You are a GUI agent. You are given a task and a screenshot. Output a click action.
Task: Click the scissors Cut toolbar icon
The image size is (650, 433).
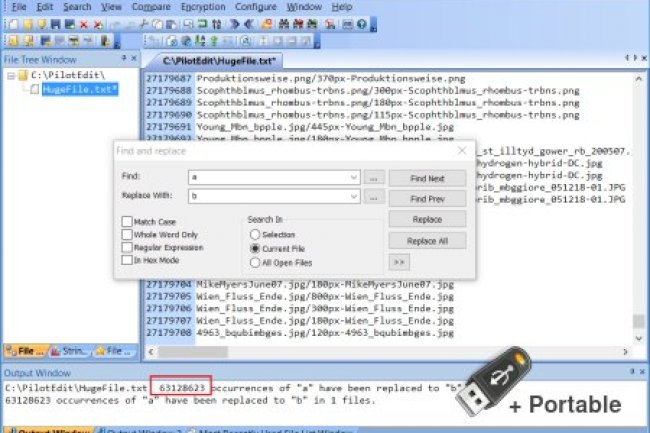[146, 23]
